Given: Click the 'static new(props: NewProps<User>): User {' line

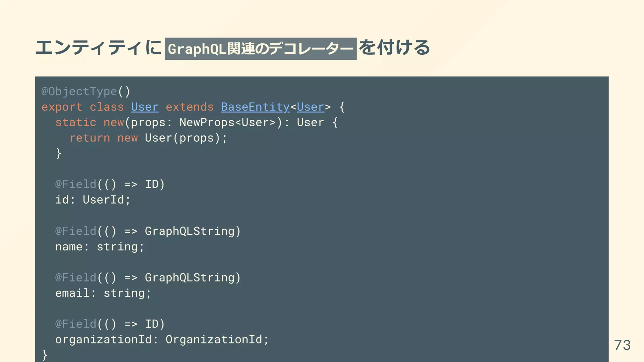Looking at the screenshot, I should click(x=197, y=122).
